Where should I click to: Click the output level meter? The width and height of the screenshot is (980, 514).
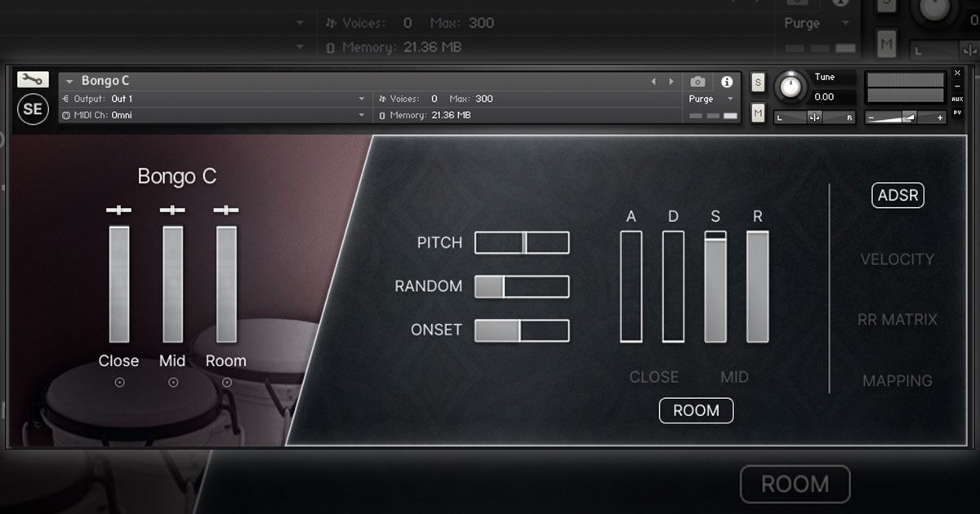click(x=905, y=88)
